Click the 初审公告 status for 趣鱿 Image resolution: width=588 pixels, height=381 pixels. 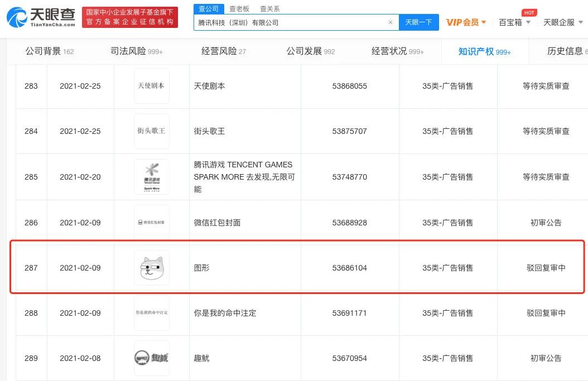coord(546,358)
